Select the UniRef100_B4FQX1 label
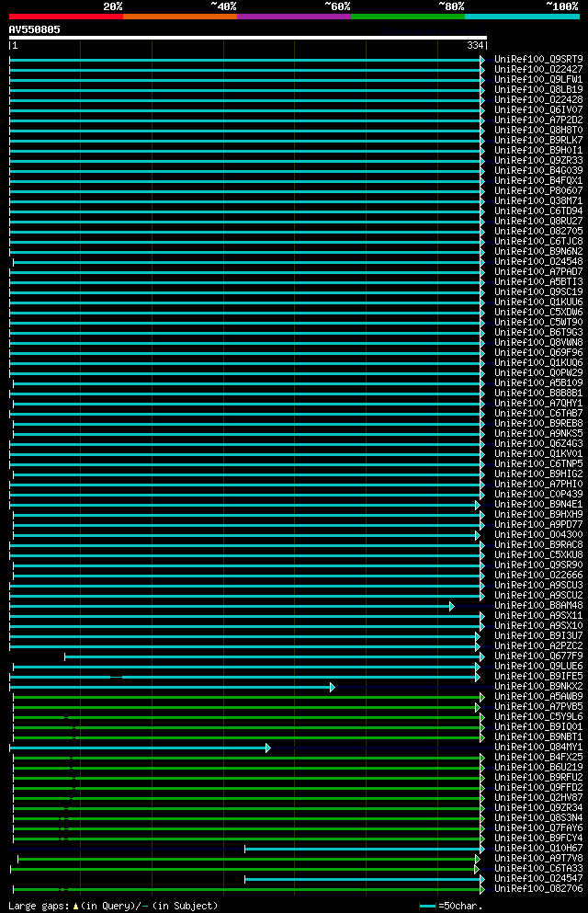 pyautogui.click(x=538, y=181)
